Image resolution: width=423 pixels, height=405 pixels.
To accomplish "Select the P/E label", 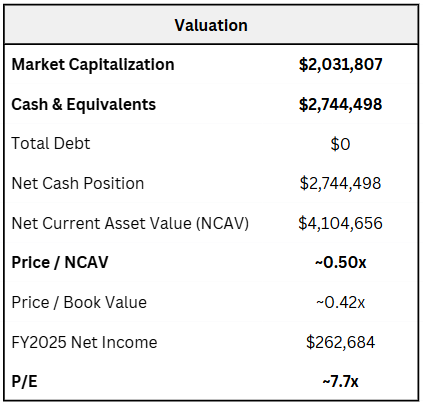I will tap(24, 382).
